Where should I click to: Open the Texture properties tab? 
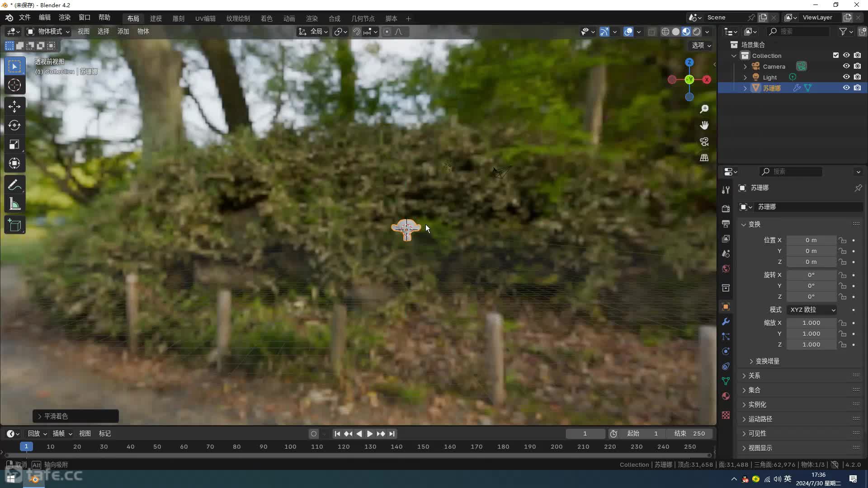click(726, 415)
